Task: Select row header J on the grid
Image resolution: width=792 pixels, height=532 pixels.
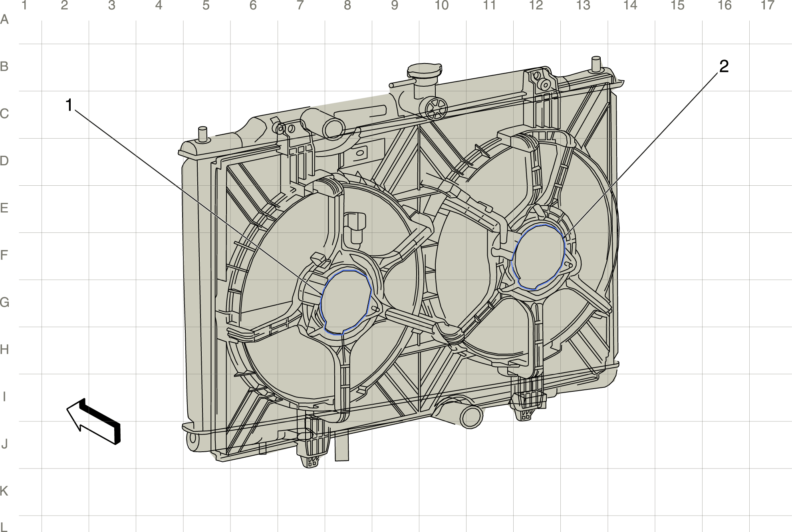Action: 4,444
